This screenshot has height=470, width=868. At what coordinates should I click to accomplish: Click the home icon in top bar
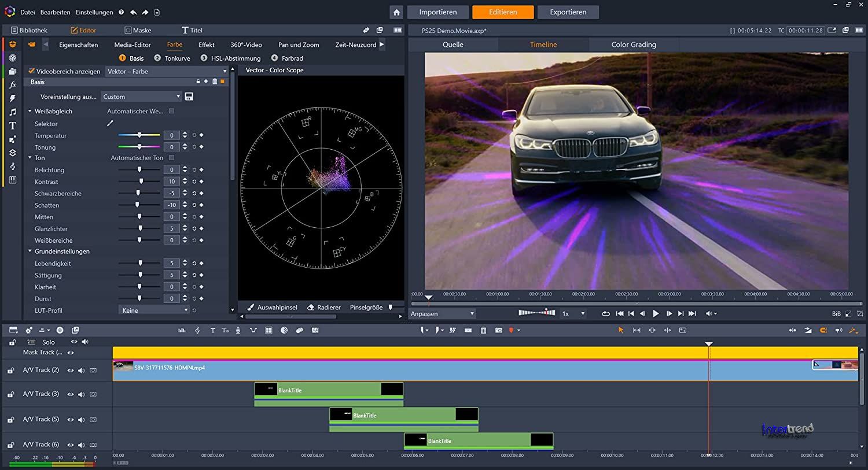pyautogui.click(x=396, y=12)
